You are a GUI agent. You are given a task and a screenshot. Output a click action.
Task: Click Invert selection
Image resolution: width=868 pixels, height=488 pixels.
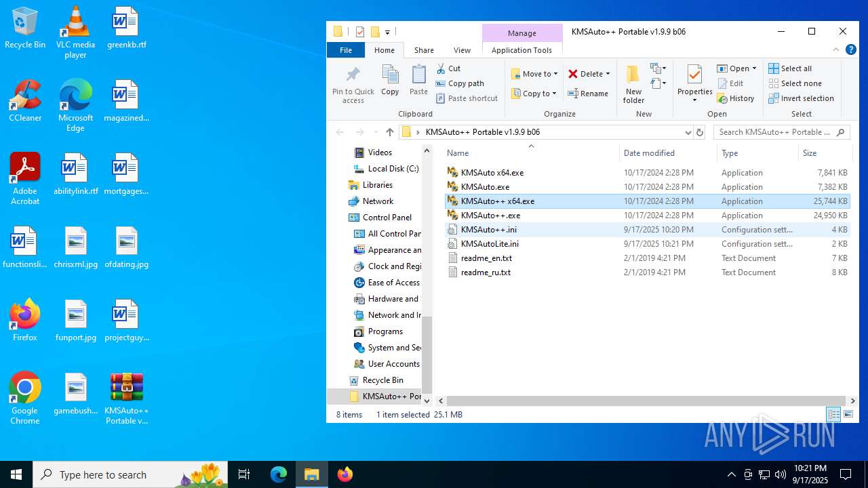pos(801,98)
